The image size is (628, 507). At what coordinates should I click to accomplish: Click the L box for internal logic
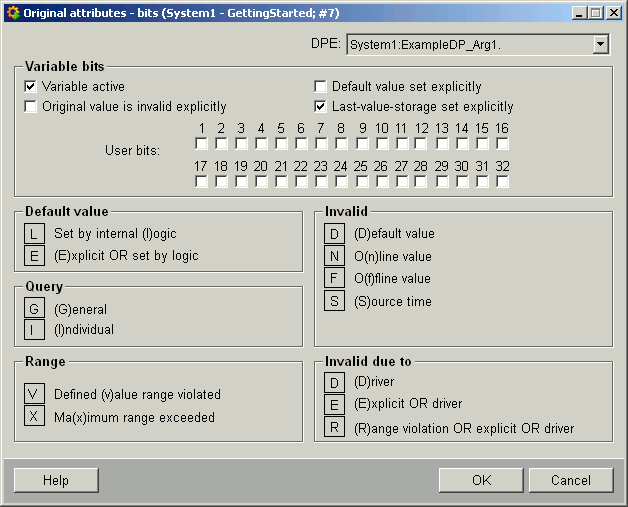pos(35,233)
